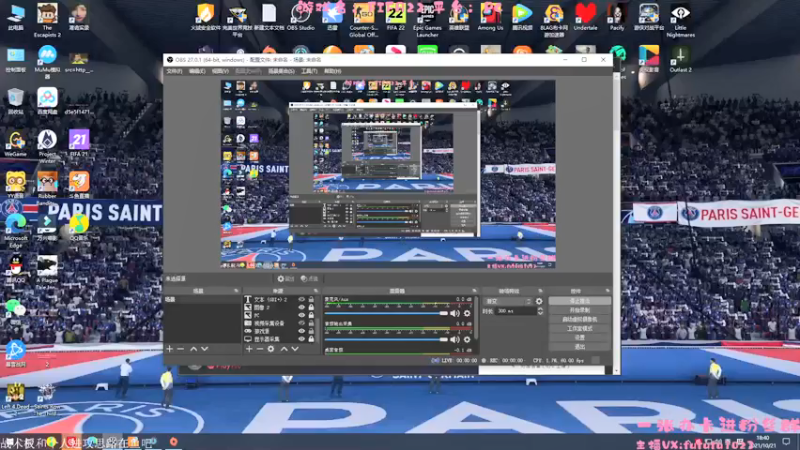Toggle visibility of 视频采集设备 source
Image resolution: width=800 pixels, height=450 pixels.
302,323
